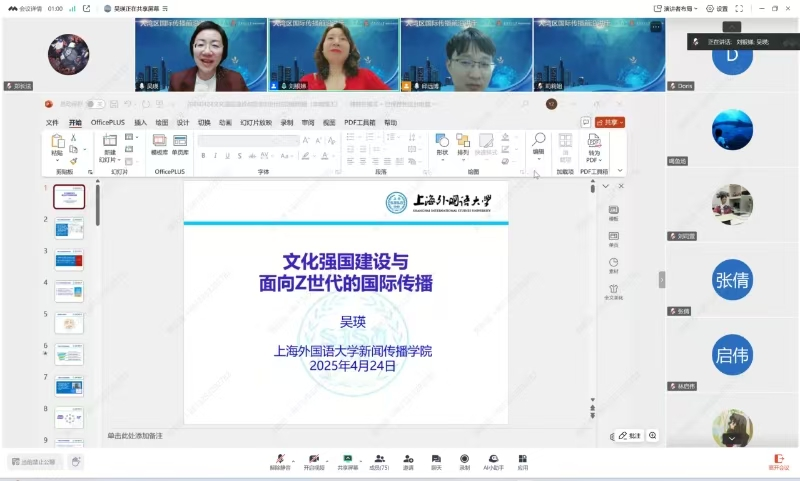This screenshot has width=800, height=481.
Task: Click the Invite (邀请) icon
Action: (x=408, y=459)
